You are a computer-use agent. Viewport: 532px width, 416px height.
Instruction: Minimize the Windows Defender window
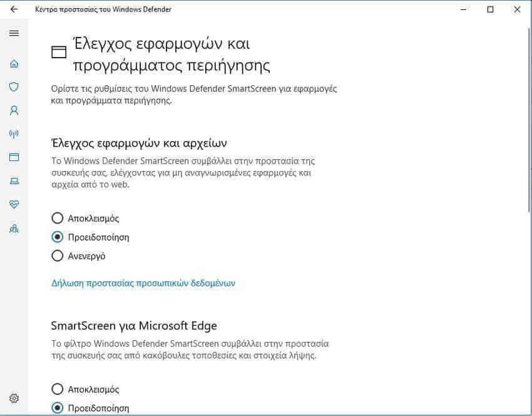pyautogui.click(x=463, y=9)
